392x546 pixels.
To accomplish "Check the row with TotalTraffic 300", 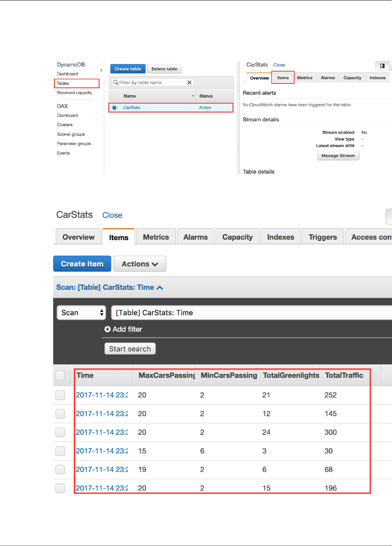I will point(60,432).
